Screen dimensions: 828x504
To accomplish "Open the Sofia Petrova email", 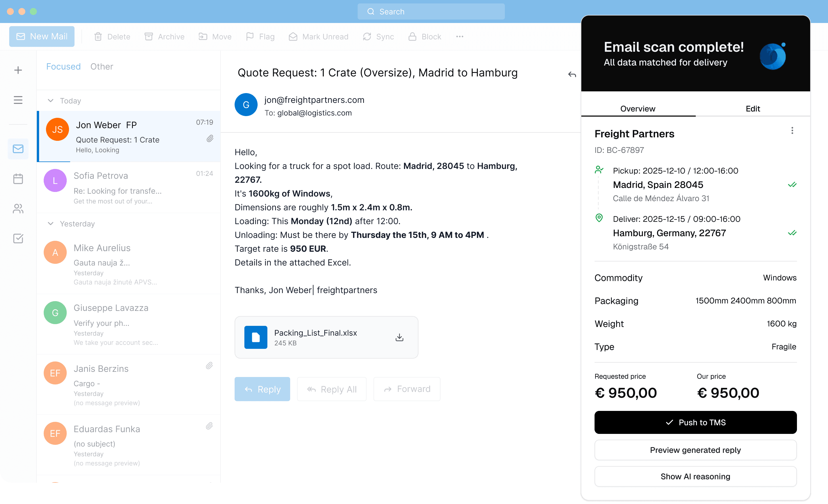I will point(129,187).
